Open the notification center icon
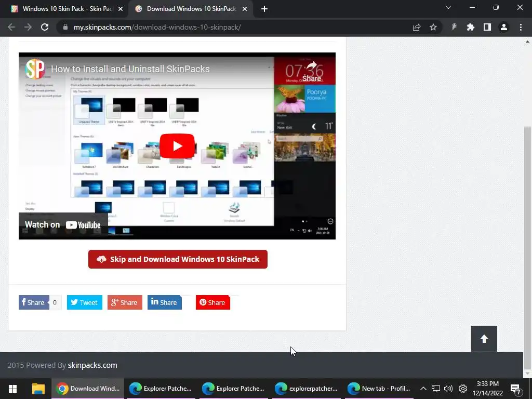 click(x=516, y=389)
